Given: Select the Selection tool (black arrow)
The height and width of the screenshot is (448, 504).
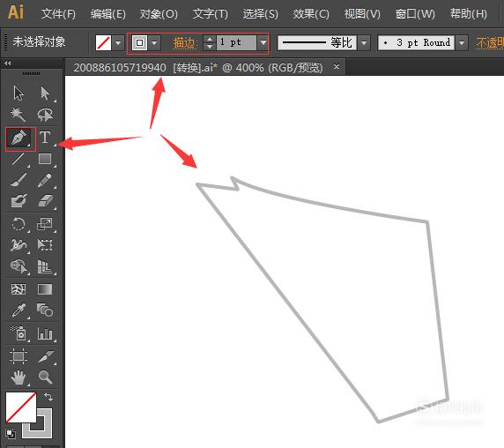Looking at the screenshot, I should (x=19, y=93).
